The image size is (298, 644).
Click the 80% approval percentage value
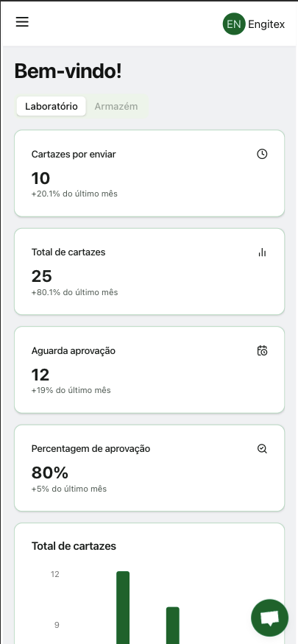pos(50,473)
